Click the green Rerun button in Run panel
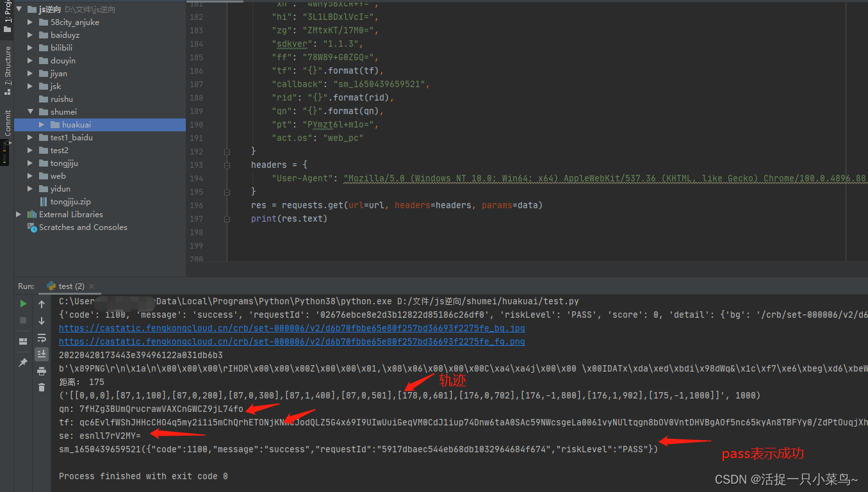The image size is (868, 492). [x=23, y=304]
